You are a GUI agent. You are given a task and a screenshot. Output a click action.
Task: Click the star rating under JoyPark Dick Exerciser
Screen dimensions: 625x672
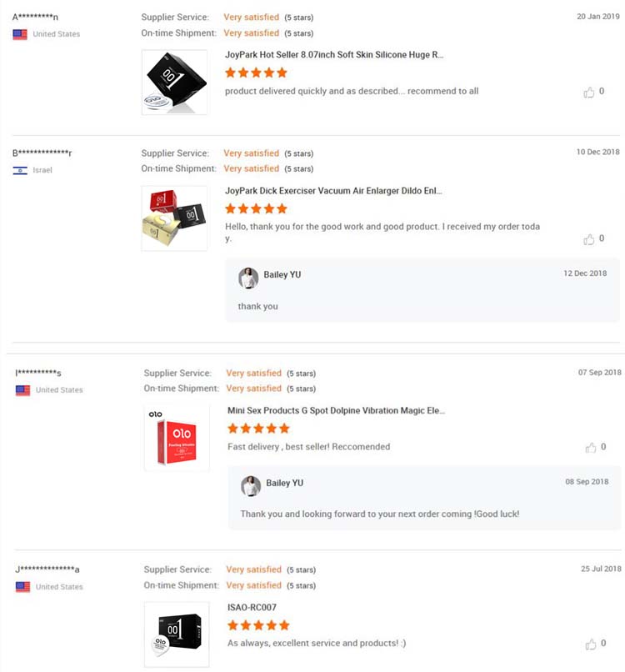(x=256, y=208)
